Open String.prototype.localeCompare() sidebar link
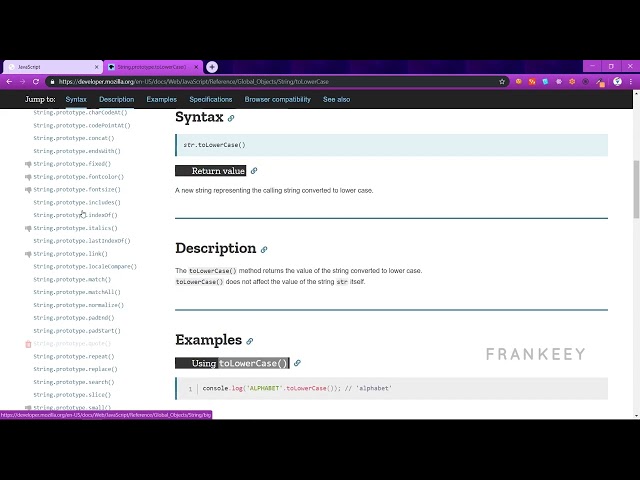Viewport: 640px width, 480px height. click(85, 267)
